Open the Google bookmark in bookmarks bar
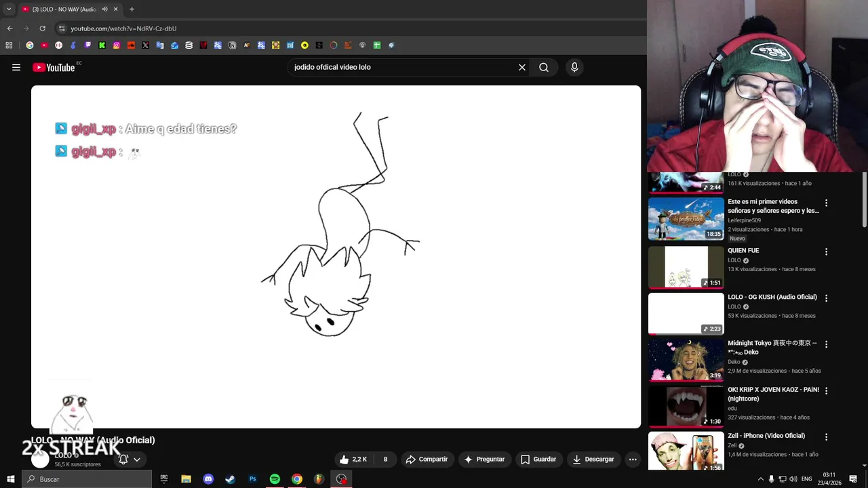The width and height of the screenshot is (868, 488). tap(30, 45)
